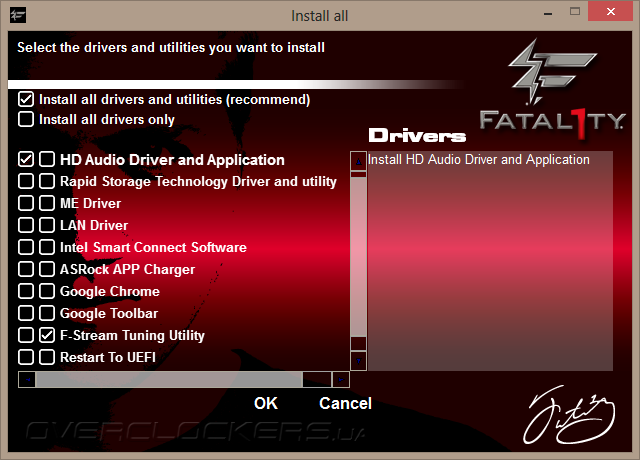
Task: Check second box for Intel Smart Connect Software
Action: coord(47,247)
